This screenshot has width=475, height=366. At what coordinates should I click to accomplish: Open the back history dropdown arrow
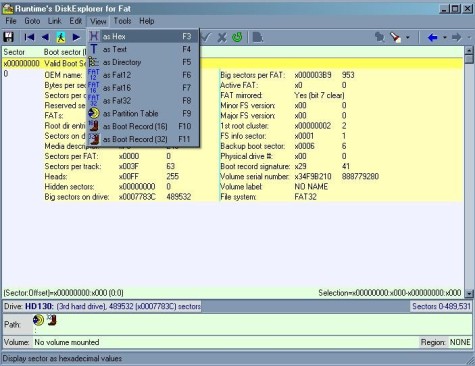445,37
